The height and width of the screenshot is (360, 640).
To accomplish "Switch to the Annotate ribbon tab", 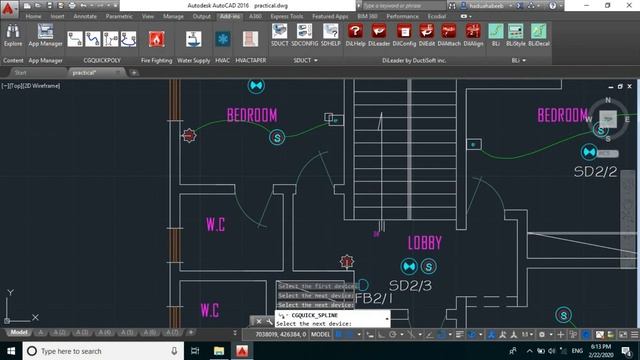I will 85,16.
